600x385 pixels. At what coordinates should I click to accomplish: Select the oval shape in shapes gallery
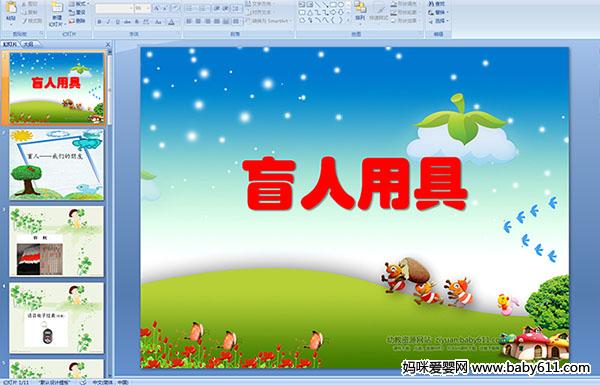(342, 5)
